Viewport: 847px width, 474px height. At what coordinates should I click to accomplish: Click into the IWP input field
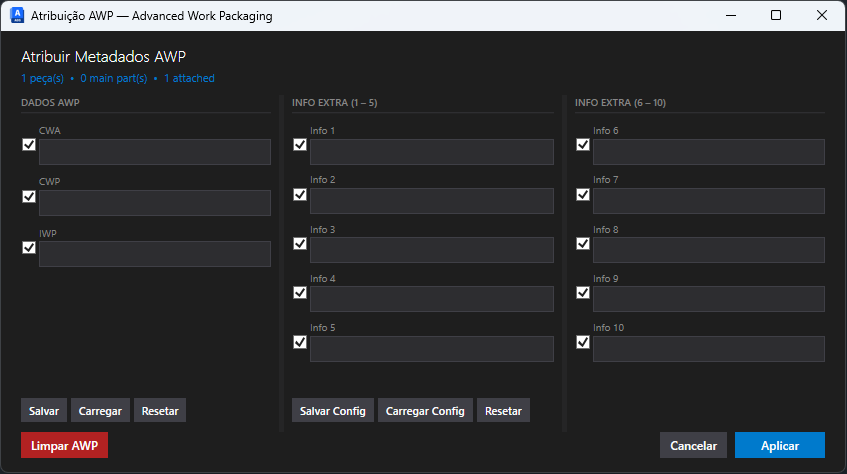[x=154, y=254]
